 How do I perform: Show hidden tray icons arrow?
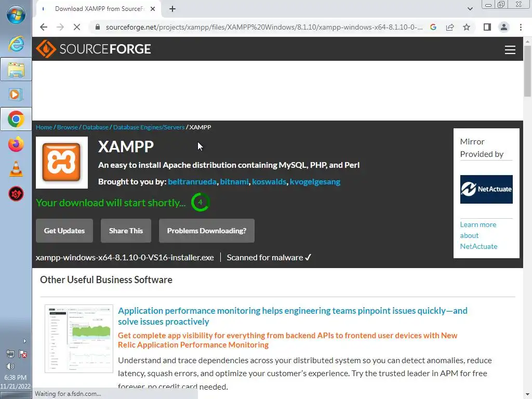pos(24,341)
